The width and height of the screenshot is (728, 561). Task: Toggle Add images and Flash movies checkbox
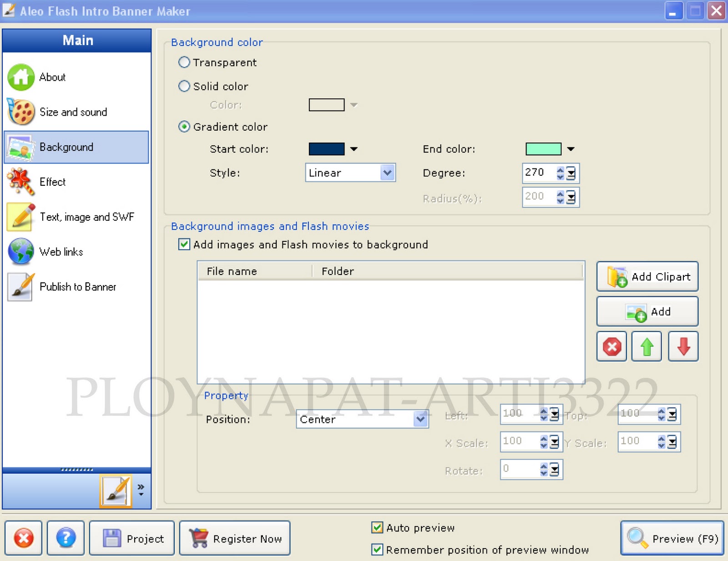(184, 245)
